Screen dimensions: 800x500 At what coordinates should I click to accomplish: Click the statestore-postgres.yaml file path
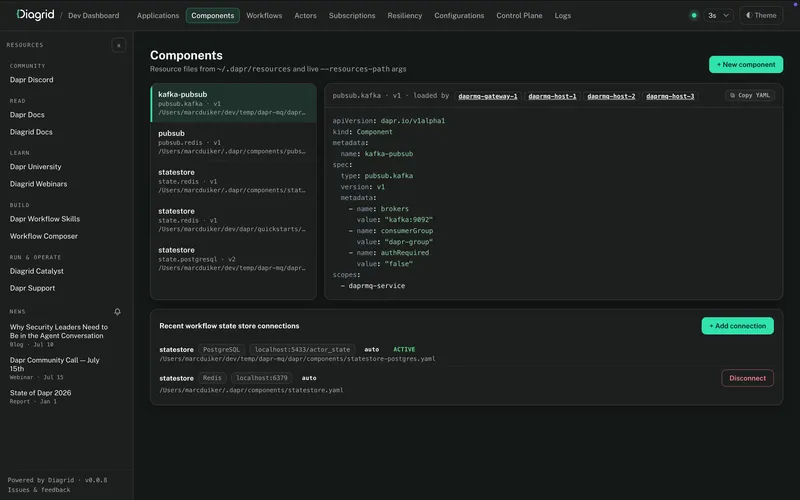tap(297, 359)
